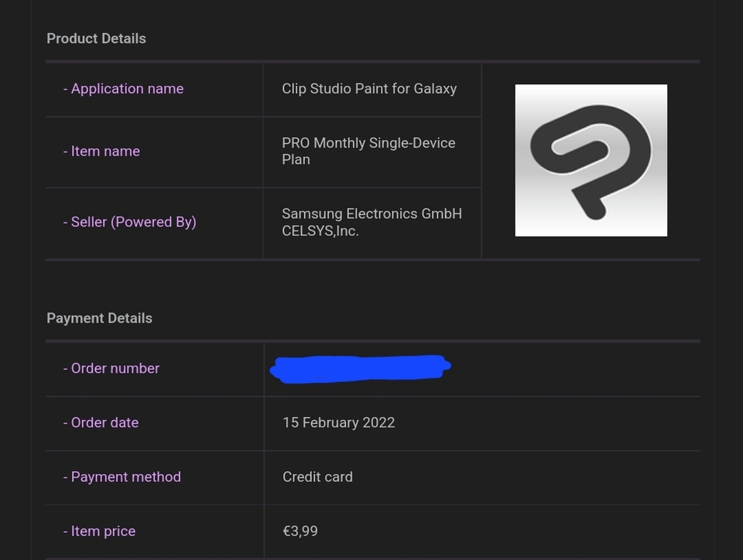This screenshot has height=560, width=743.
Task: Click the redacted blue order number area
Action: coord(360,368)
